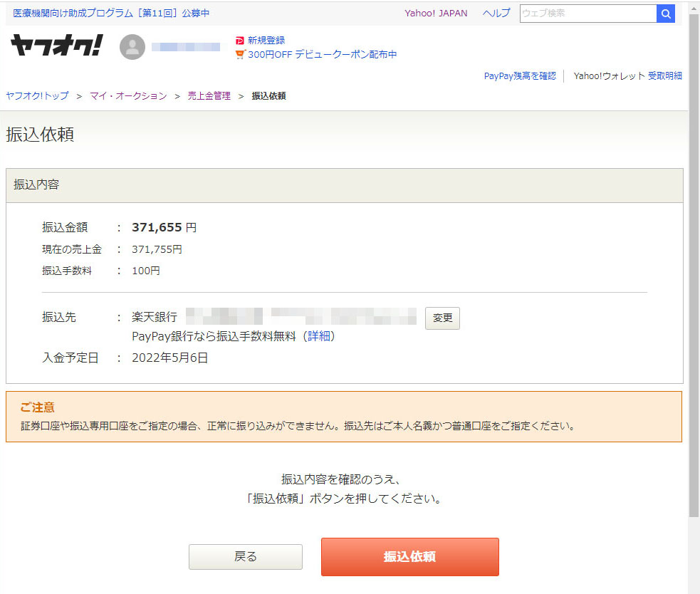The image size is (700, 594).
Task: Click the 戻る button
Action: coord(245,557)
